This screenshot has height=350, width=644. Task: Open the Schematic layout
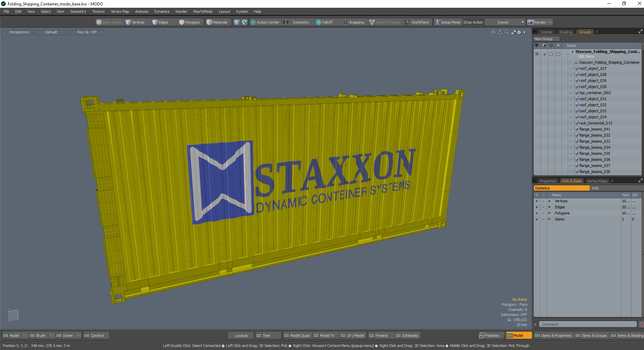407,336
